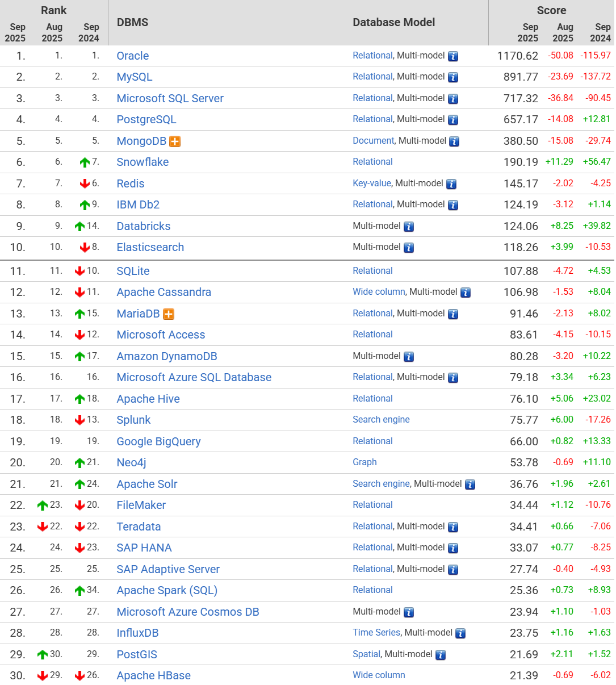Open the Elasticsearch link
Image resolution: width=616 pixels, height=685 pixels.
(x=150, y=247)
